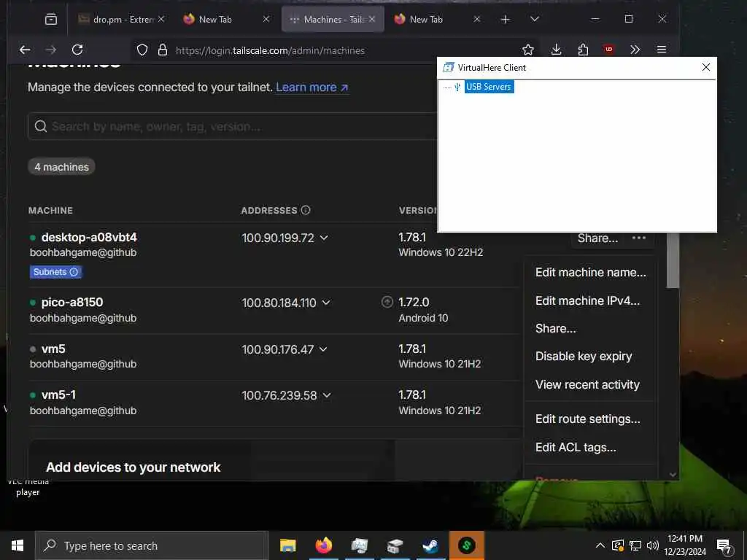Click the uBlock Origin extension icon

coord(608,50)
